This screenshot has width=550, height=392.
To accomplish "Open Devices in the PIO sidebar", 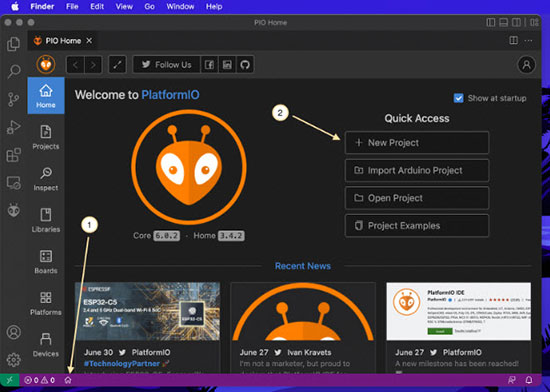I will click(46, 345).
